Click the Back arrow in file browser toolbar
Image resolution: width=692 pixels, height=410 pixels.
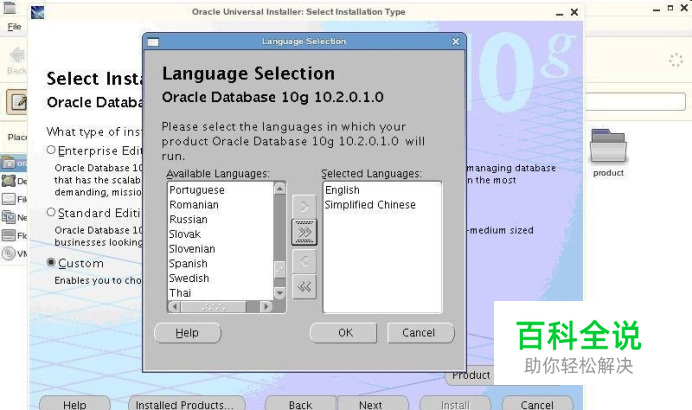coord(17,56)
